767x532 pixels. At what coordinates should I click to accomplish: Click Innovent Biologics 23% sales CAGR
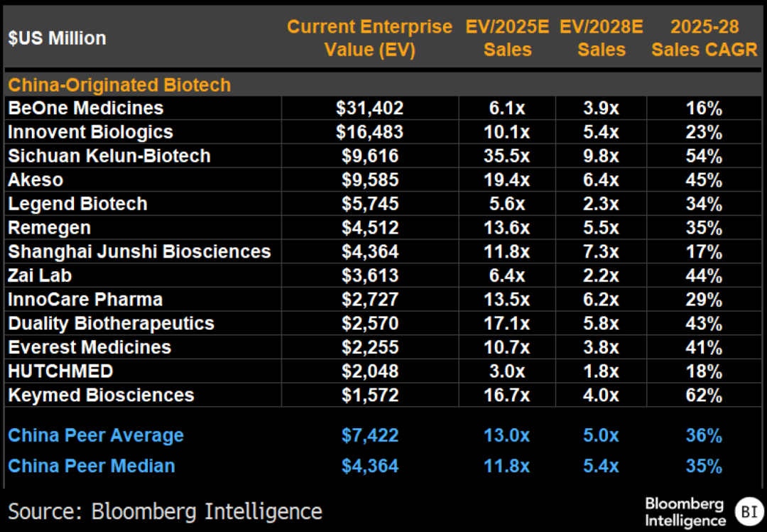click(x=704, y=132)
